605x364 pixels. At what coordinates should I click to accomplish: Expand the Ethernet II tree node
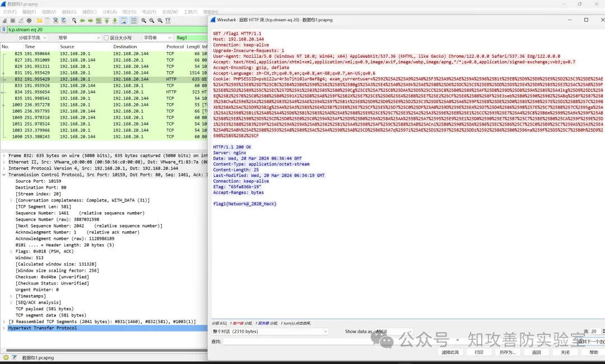4,162
